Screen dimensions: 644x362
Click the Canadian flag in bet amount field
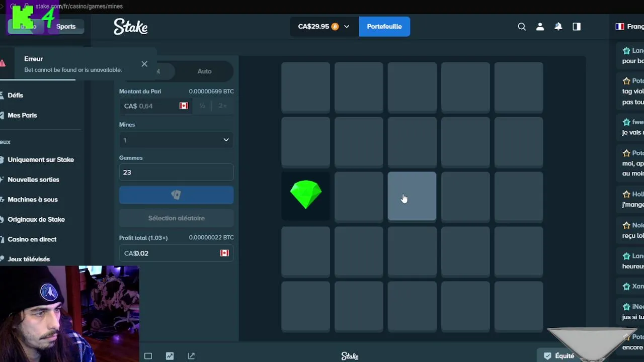tap(184, 106)
